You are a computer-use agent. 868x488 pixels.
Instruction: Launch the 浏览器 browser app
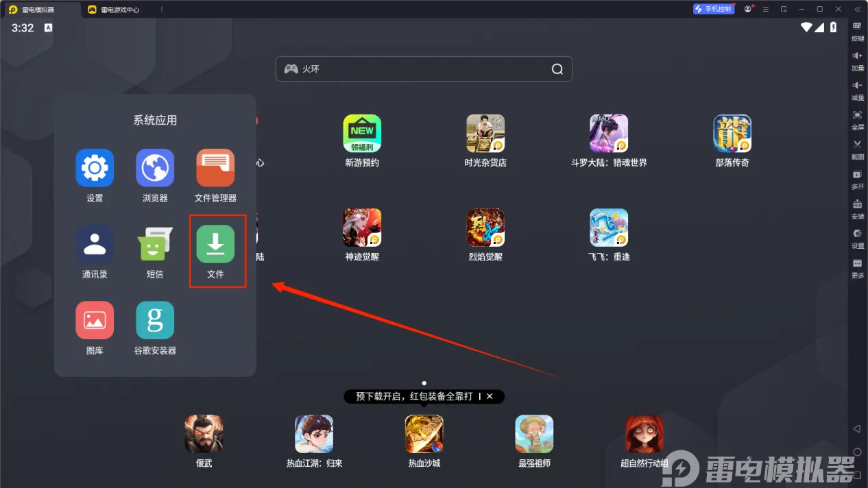pyautogui.click(x=155, y=168)
